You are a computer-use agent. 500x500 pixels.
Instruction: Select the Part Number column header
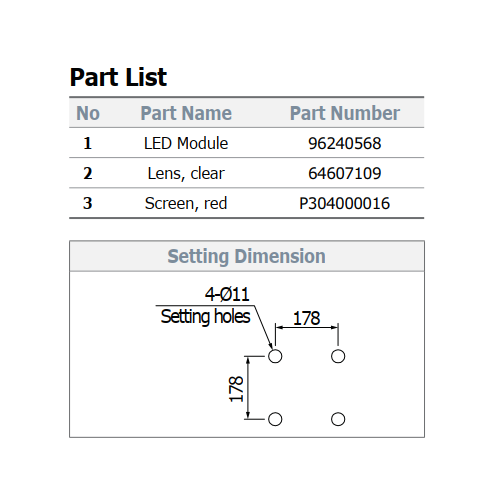345,113
